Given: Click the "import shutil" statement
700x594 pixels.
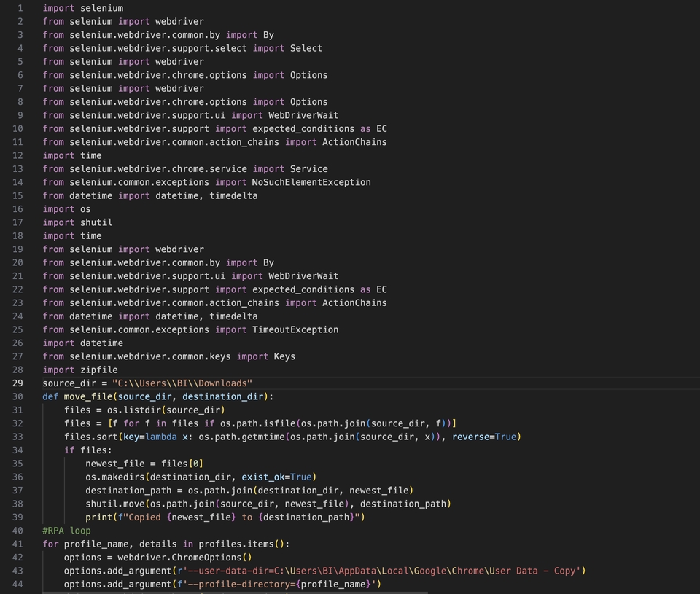Looking at the screenshot, I should 77,222.
